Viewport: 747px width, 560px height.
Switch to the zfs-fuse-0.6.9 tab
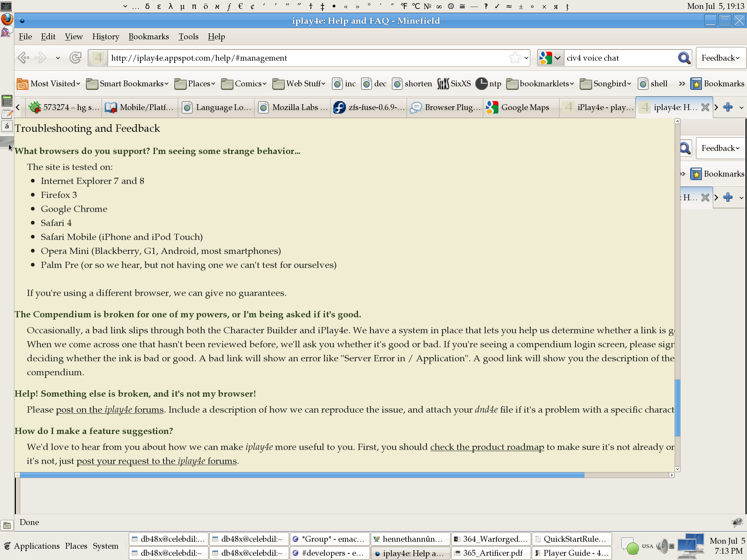point(369,107)
